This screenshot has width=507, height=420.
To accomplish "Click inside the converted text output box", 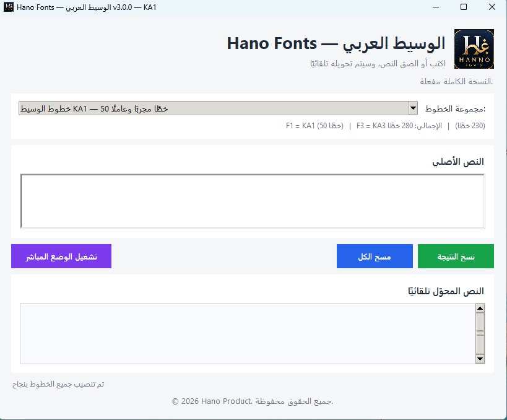I will tap(248, 334).
